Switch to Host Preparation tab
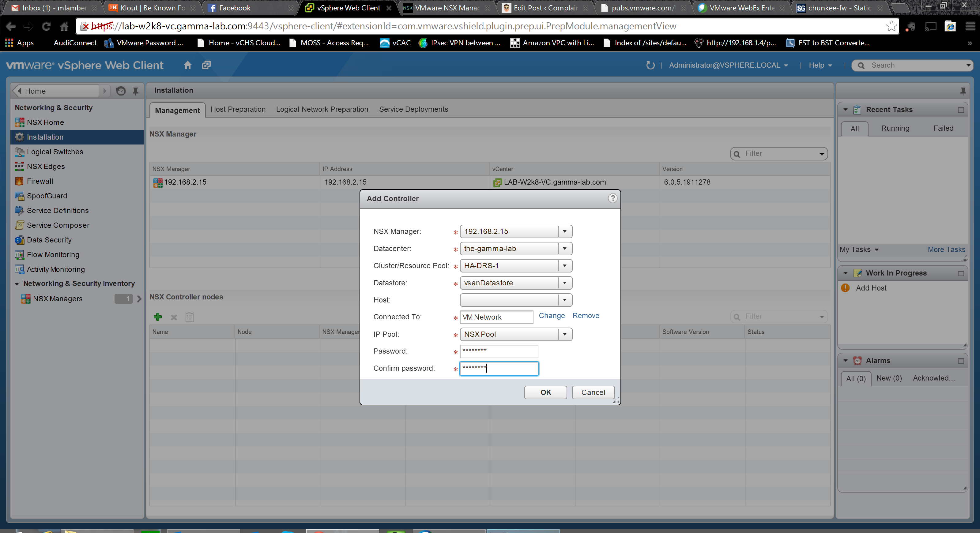 238,109
